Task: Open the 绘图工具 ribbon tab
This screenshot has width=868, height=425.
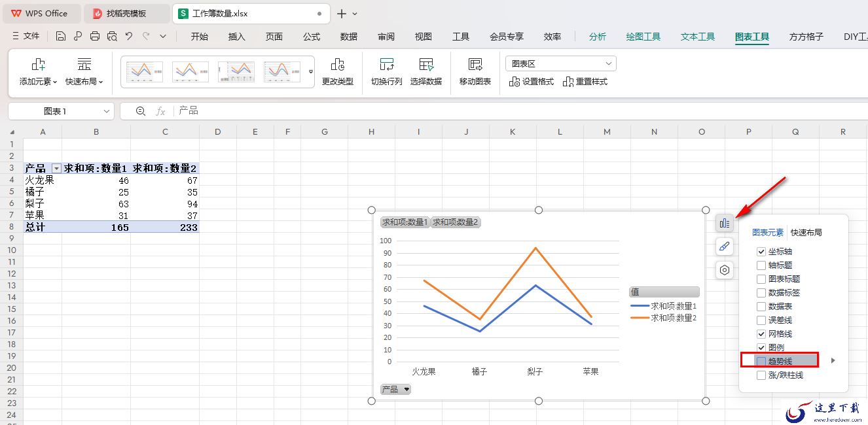Action: pyautogui.click(x=643, y=37)
